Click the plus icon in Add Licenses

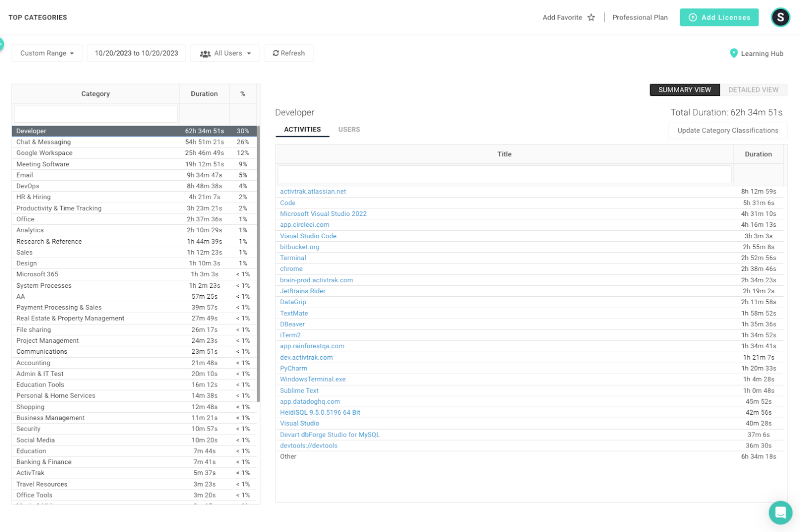(x=693, y=17)
